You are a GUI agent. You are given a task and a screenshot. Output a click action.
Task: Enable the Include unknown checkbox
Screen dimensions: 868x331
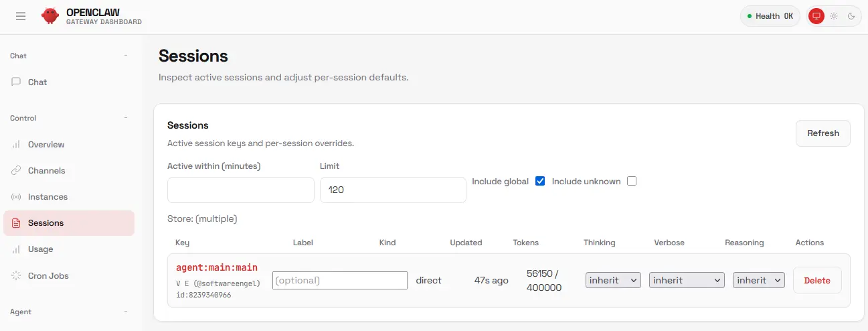(x=632, y=181)
